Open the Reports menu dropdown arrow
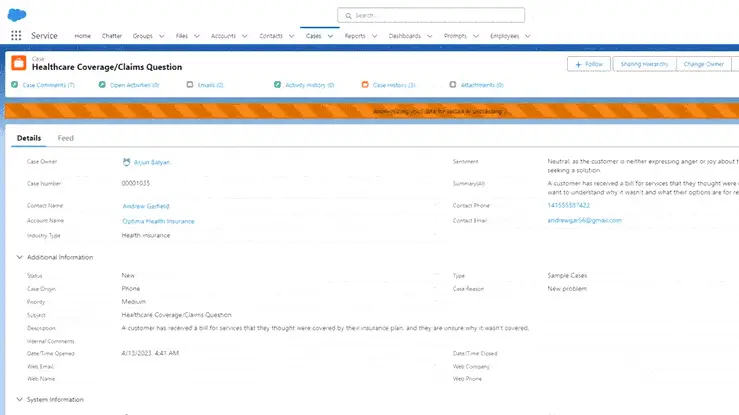This screenshot has width=739, height=415. (374, 36)
